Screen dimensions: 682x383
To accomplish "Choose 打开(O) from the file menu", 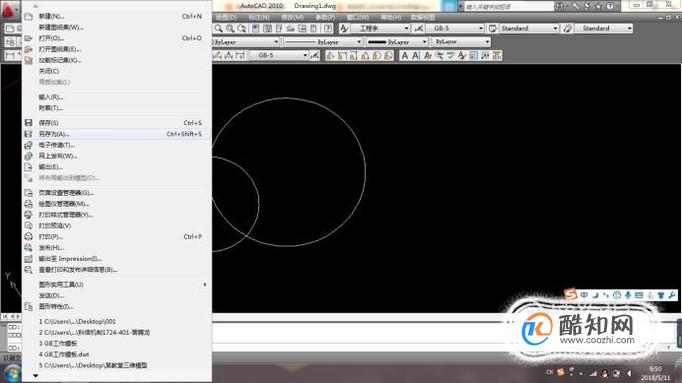I will 117,38.
